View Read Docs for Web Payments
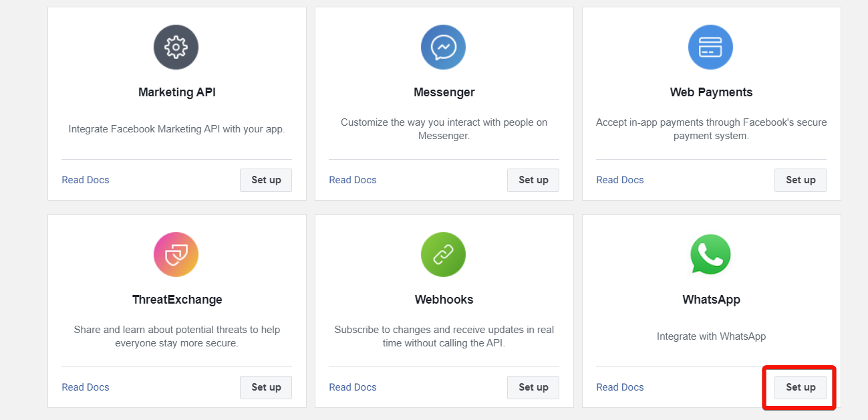Viewport: 868px width, 420px height. click(x=620, y=180)
